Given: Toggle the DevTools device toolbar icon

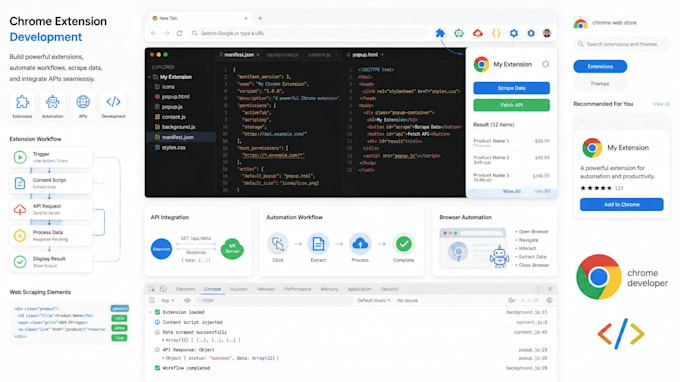Looking at the screenshot, I should [x=163, y=289].
